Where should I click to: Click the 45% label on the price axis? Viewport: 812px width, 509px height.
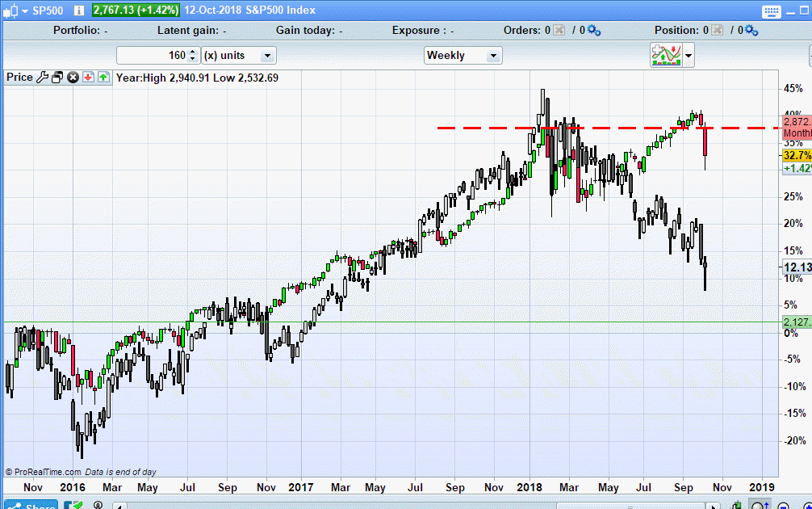pos(793,89)
